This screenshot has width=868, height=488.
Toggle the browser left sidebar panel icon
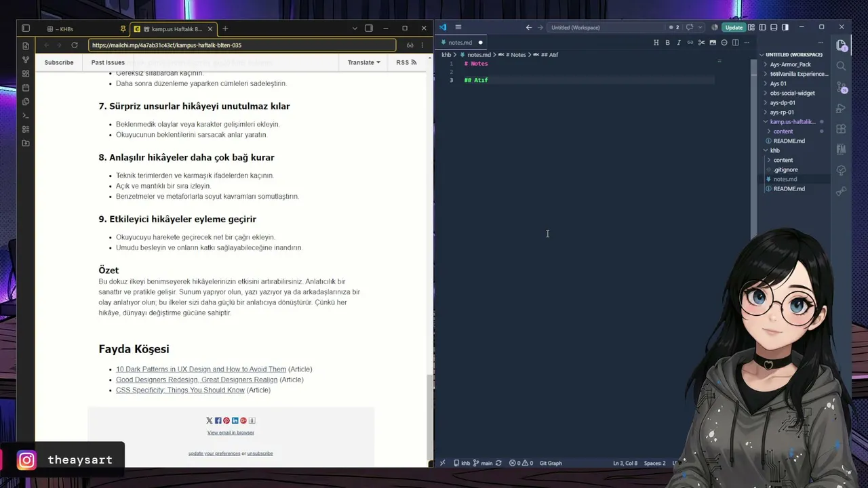pyautogui.click(x=26, y=28)
